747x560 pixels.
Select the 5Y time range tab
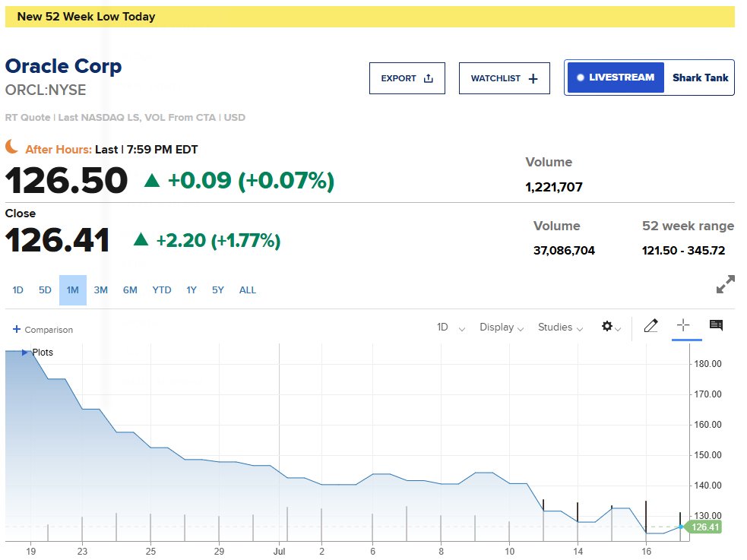[217, 290]
